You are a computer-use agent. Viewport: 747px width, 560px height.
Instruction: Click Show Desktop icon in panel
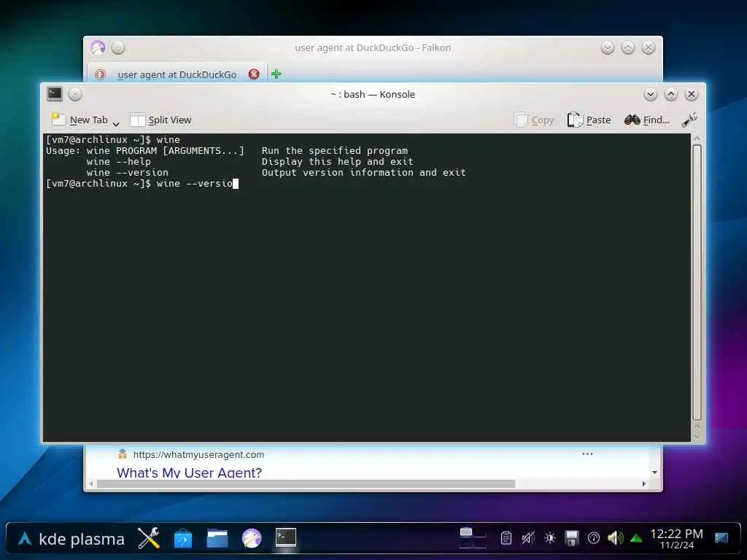pos(721,538)
